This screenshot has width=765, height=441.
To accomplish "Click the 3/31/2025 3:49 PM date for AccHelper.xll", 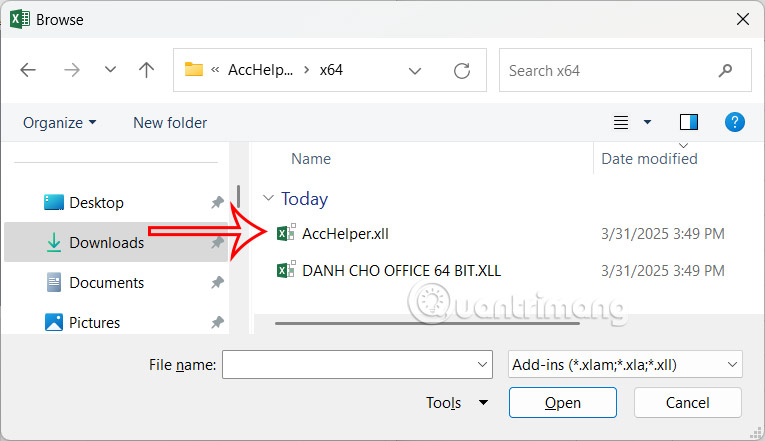I will pyautogui.click(x=663, y=234).
